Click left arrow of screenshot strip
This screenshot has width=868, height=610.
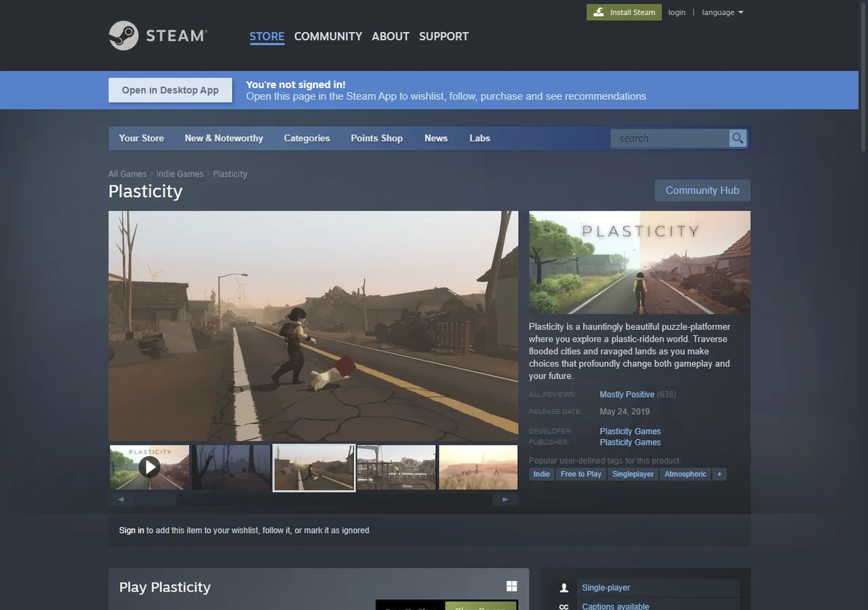[121, 500]
